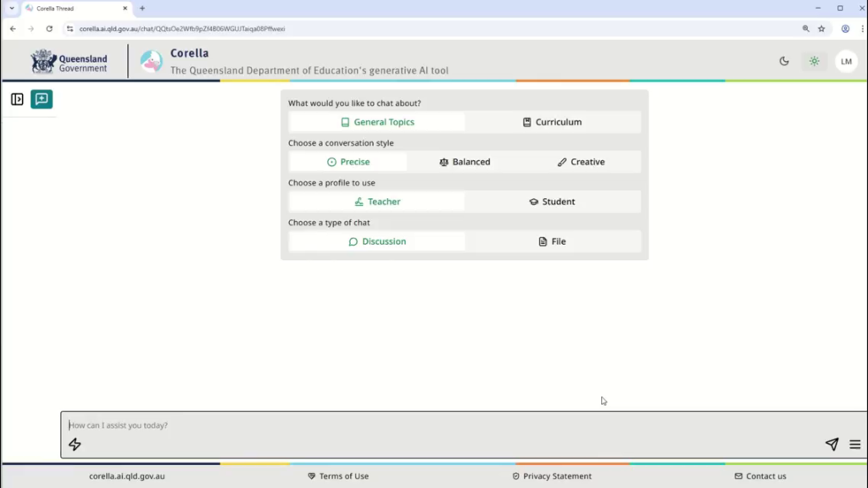Viewport: 868px width, 488px height.
Task: Switch chat type to File
Action: (x=553, y=241)
